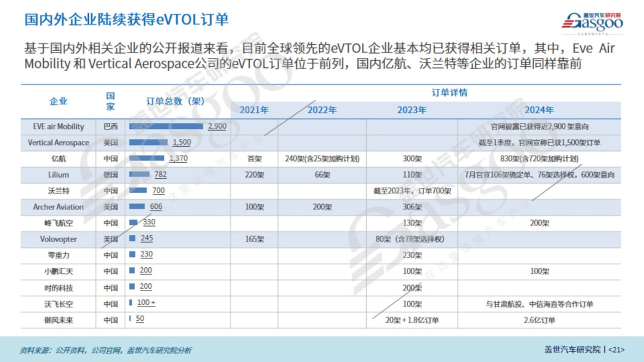The width and height of the screenshot is (644, 362).
Task: Click '110架' in the Lilium row
Action: tap(412, 175)
